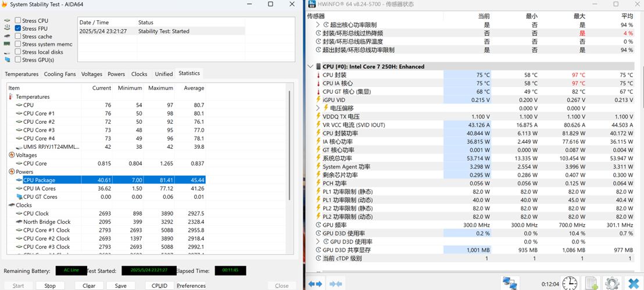
Task: Click the red thermometer icon beside CPU 封装
Action: 318,75
